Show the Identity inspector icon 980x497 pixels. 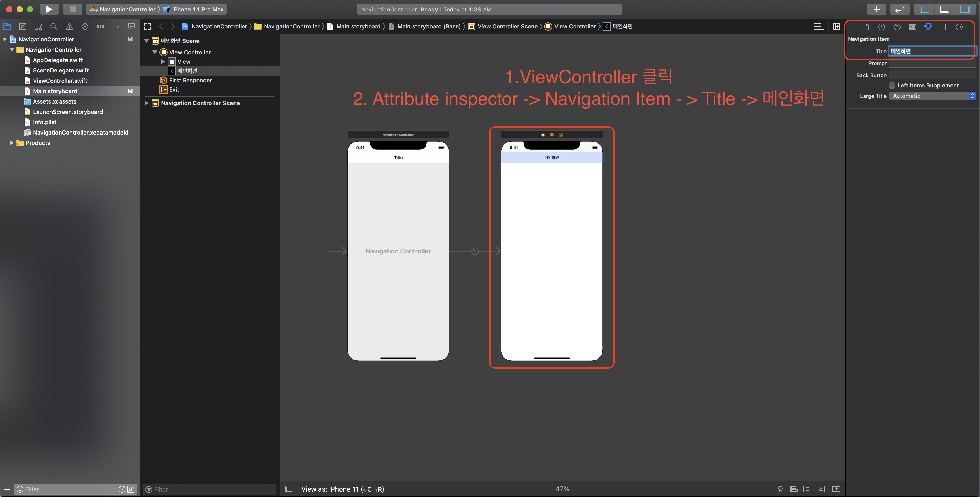(x=913, y=27)
